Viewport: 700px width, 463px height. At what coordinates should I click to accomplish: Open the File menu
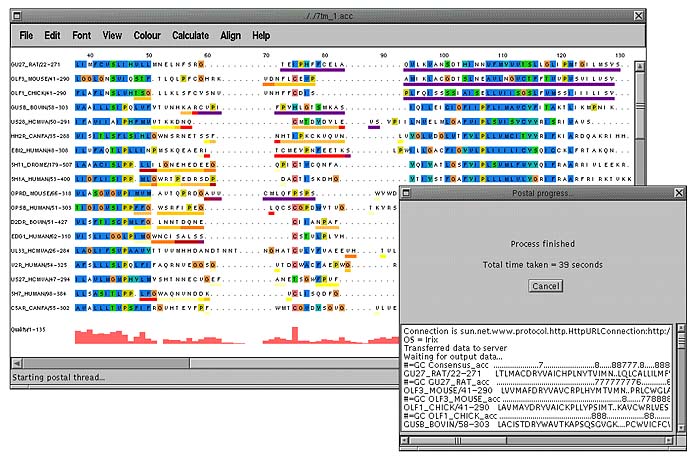point(27,35)
